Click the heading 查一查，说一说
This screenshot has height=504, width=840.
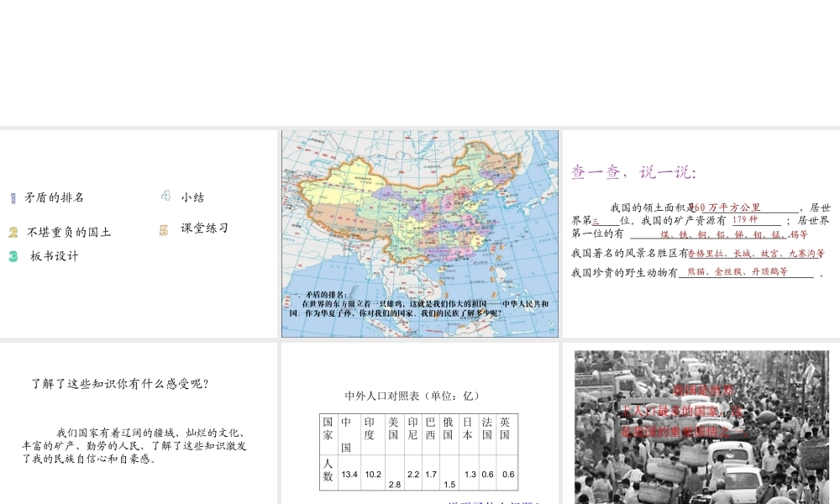click(x=633, y=172)
